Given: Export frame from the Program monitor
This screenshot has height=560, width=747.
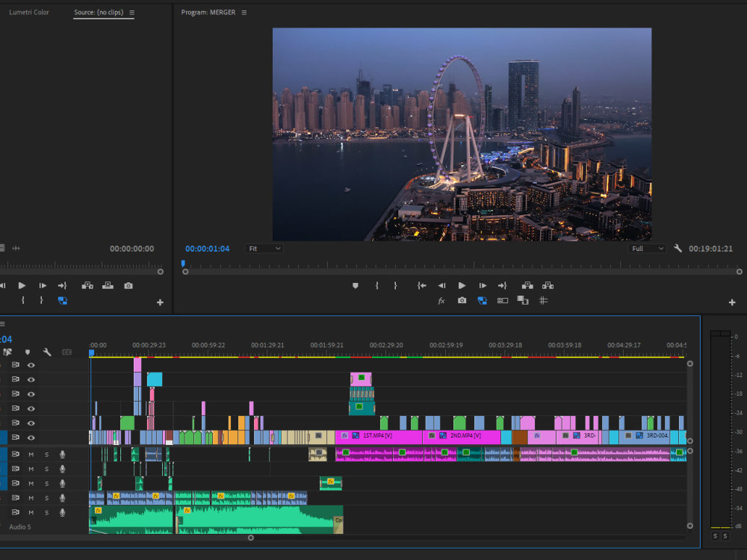Looking at the screenshot, I should point(462,300).
